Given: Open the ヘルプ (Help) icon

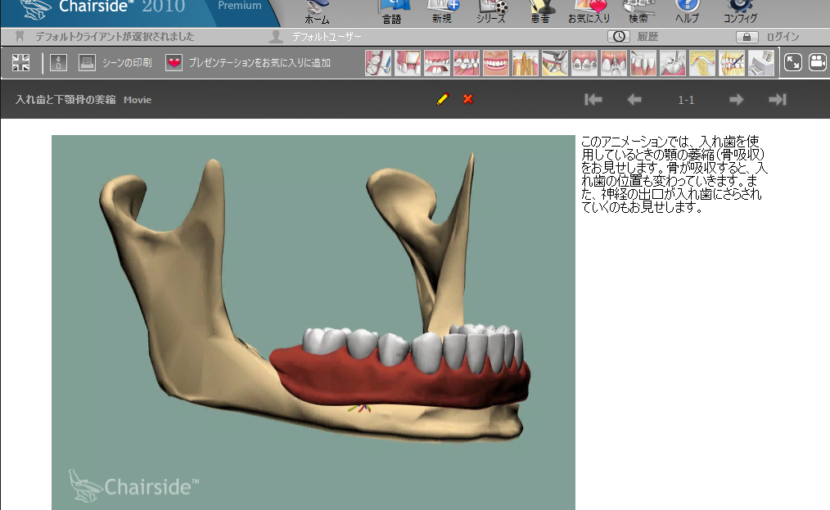Looking at the screenshot, I should [687, 11].
